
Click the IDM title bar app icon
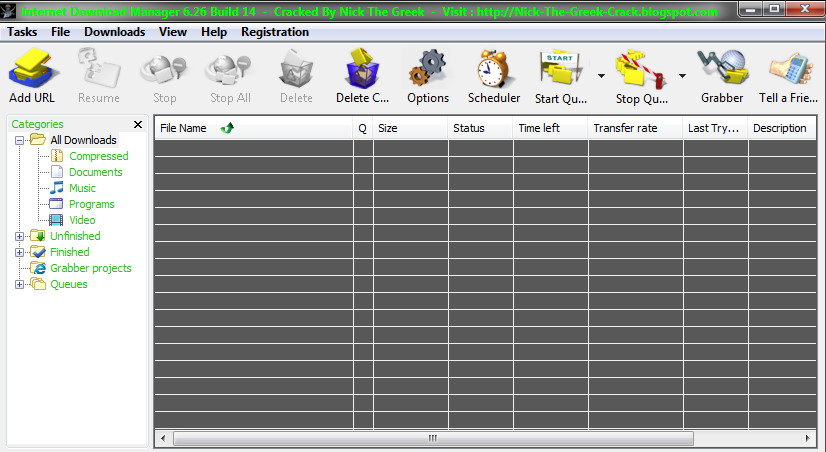pyautogui.click(x=8, y=11)
